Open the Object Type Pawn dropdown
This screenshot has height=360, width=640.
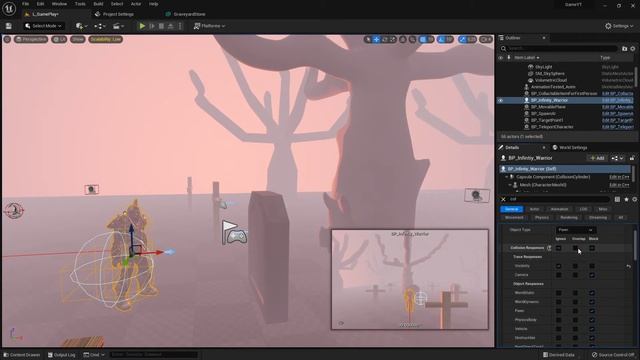[576, 230]
